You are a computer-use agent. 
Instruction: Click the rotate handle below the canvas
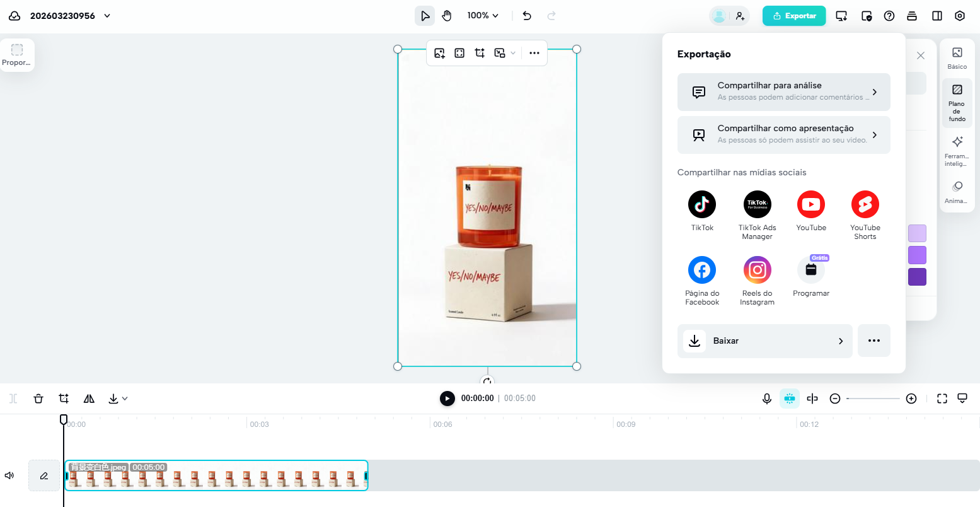[x=487, y=381]
